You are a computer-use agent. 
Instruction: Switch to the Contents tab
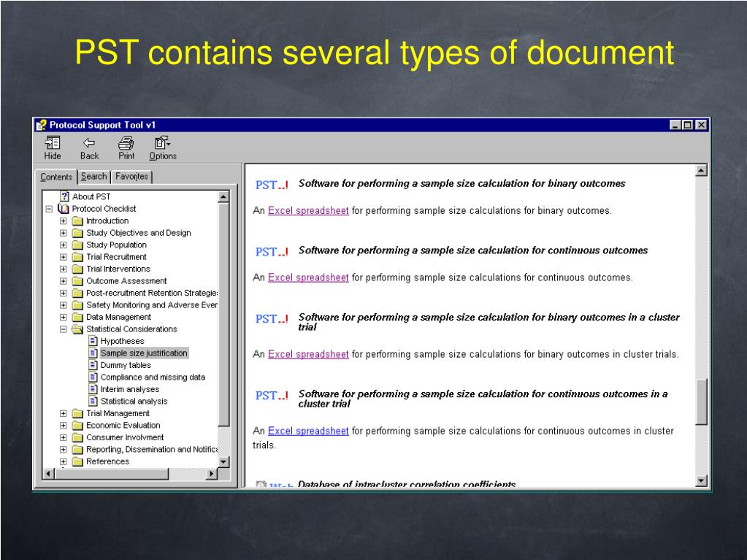click(x=56, y=177)
